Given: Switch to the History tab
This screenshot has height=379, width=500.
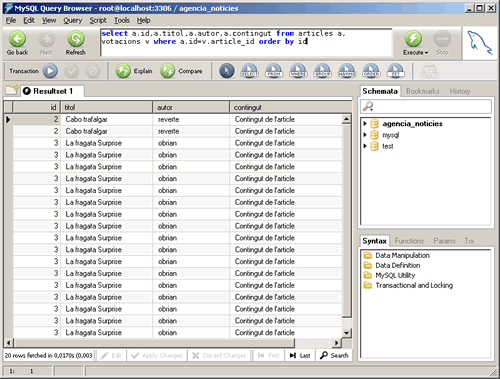Looking at the screenshot, I should pyautogui.click(x=460, y=91).
